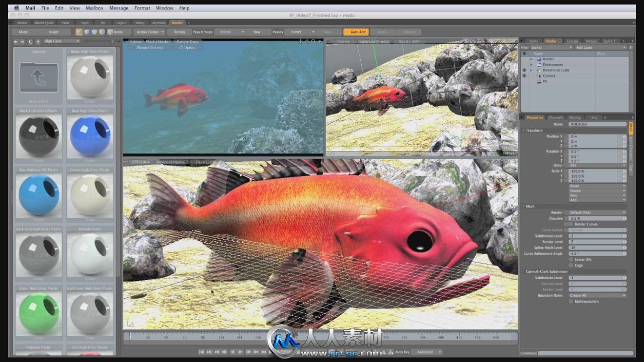This screenshot has height=362, width=644.
Task: Collapse the Transform section
Action: click(x=523, y=130)
